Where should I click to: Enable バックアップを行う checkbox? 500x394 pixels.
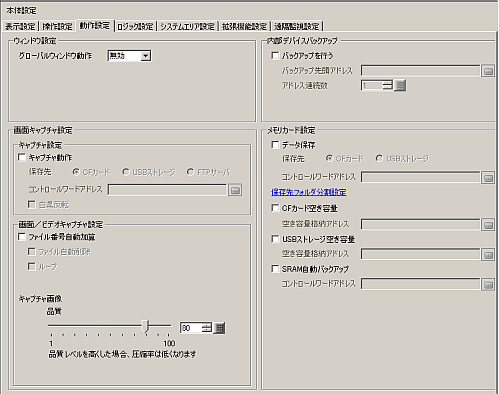275,55
